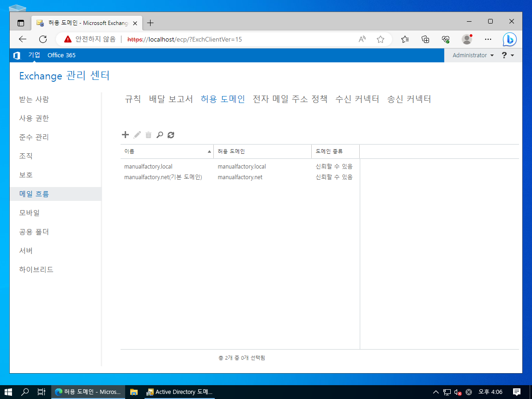
Task: Open 조직 in the left navigation
Action: (x=26, y=156)
